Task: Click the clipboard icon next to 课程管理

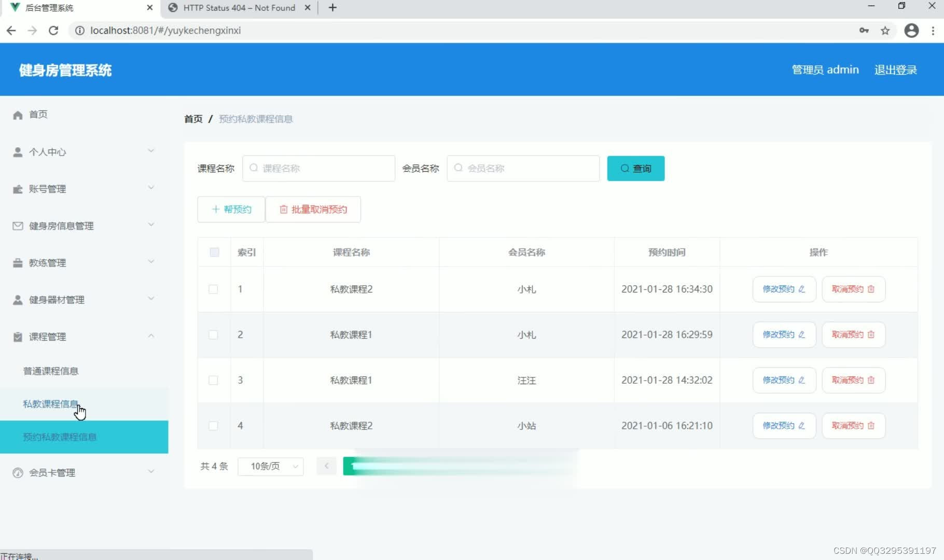Action: pyautogui.click(x=18, y=337)
